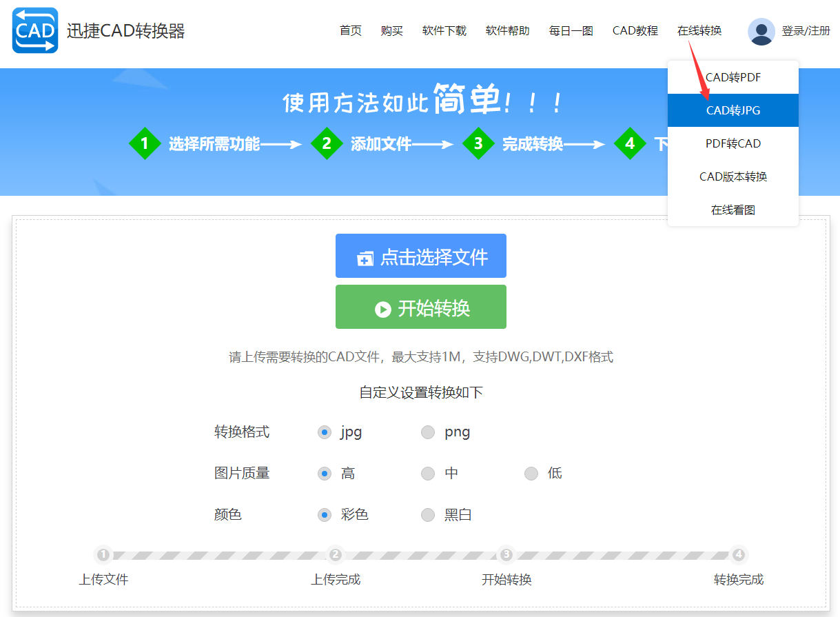Image resolution: width=840 pixels, height=617 pixels.
Task: Click the CAD converter logo icon
Action: point(35,30)
